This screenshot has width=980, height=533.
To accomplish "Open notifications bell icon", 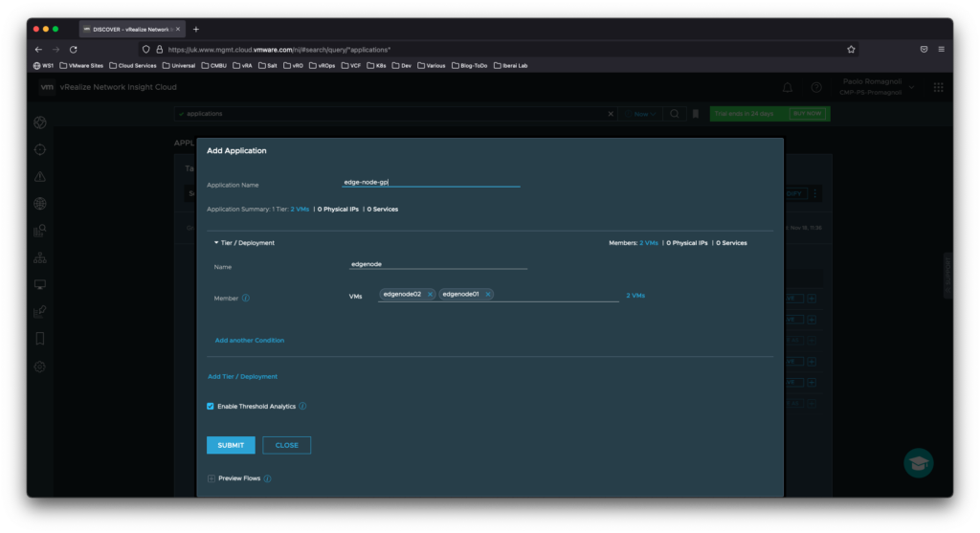I will pos(788,87).
